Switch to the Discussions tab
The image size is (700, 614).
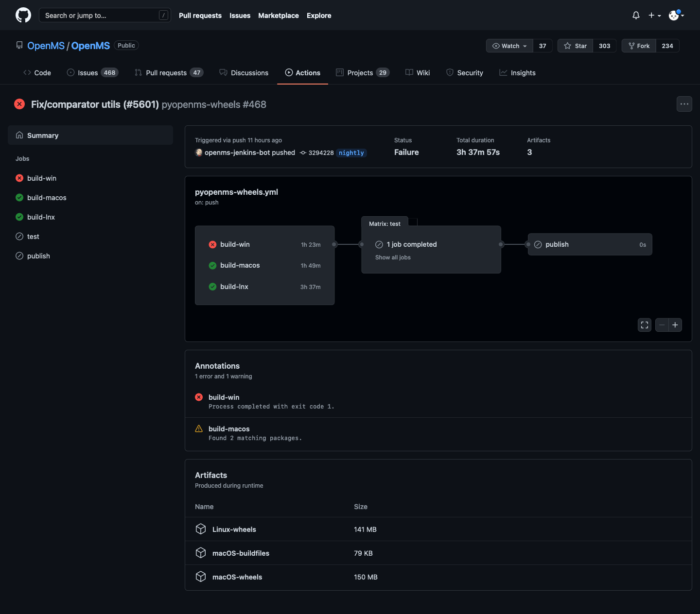[244, 73]
